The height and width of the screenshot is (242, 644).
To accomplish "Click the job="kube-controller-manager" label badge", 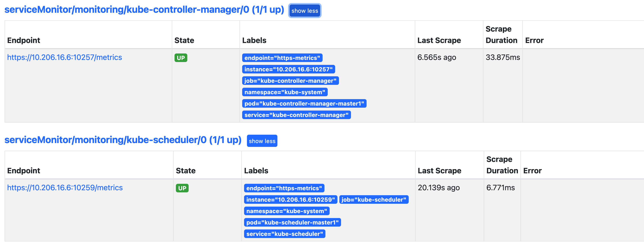I will point(290,81).
